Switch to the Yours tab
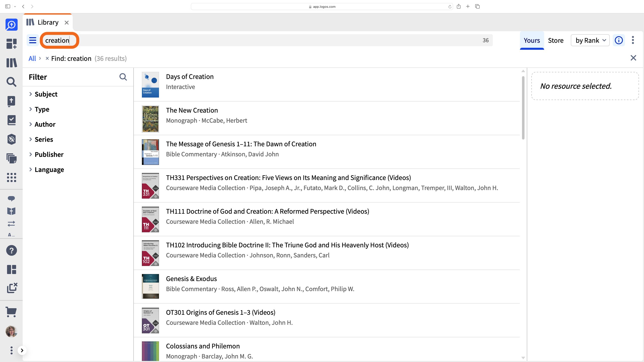 coord(532,40)
